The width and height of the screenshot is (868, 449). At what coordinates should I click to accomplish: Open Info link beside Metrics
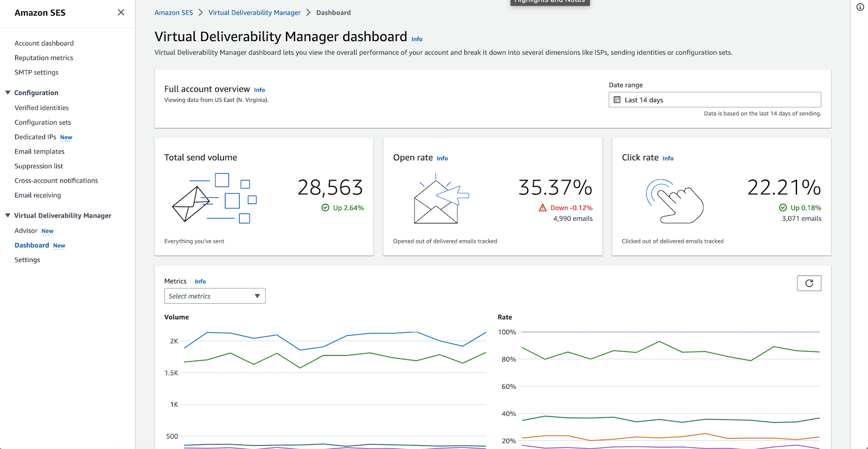coord(200,281)
